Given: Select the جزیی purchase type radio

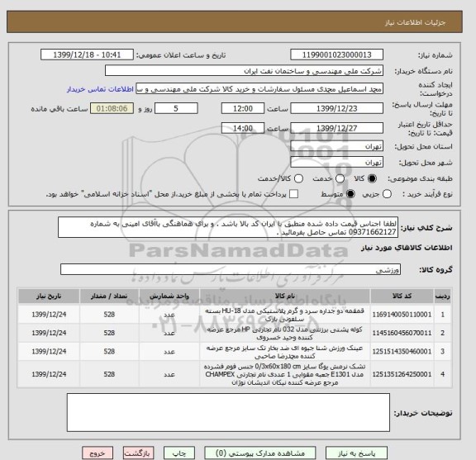Looking at the screenshot, I should [387, 194].
